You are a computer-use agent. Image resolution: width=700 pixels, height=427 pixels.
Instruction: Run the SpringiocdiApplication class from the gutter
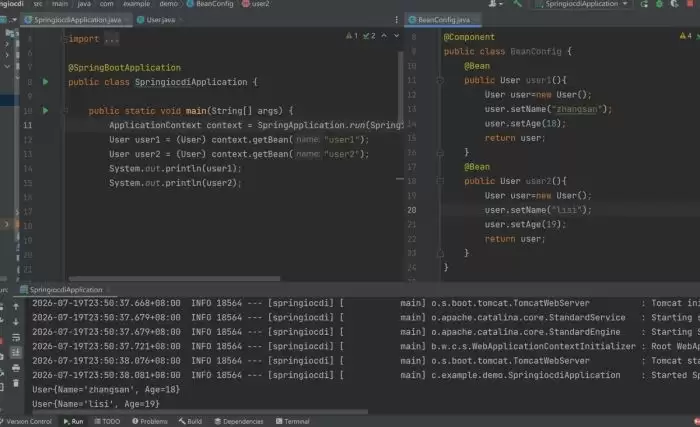pyautogui.click(x=45, y=82)
